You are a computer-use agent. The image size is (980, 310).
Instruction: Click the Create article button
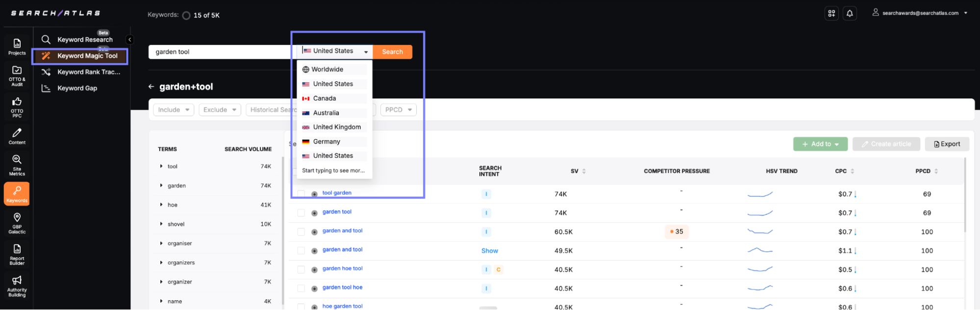point(886,144)
